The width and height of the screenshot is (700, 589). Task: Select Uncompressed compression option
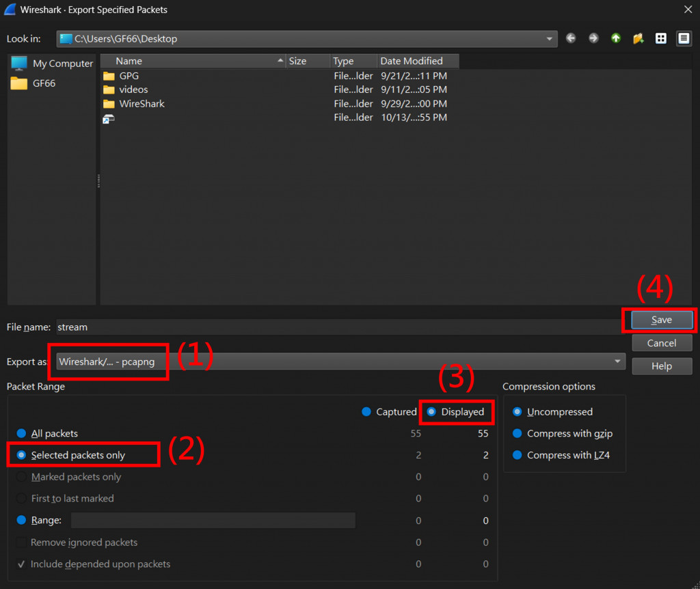[x=517, y=412]
